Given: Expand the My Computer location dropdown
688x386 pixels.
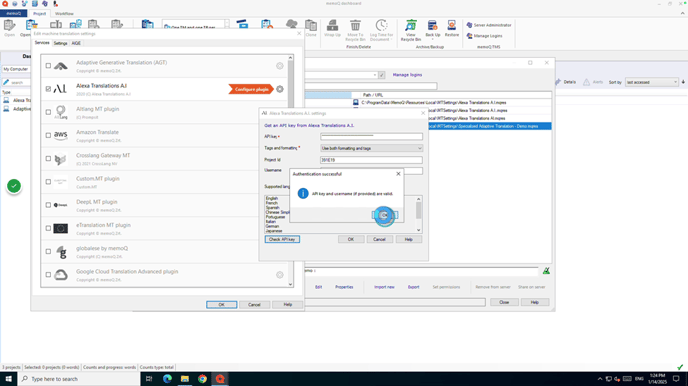Looking at the screenshot, I should point(16,69).
